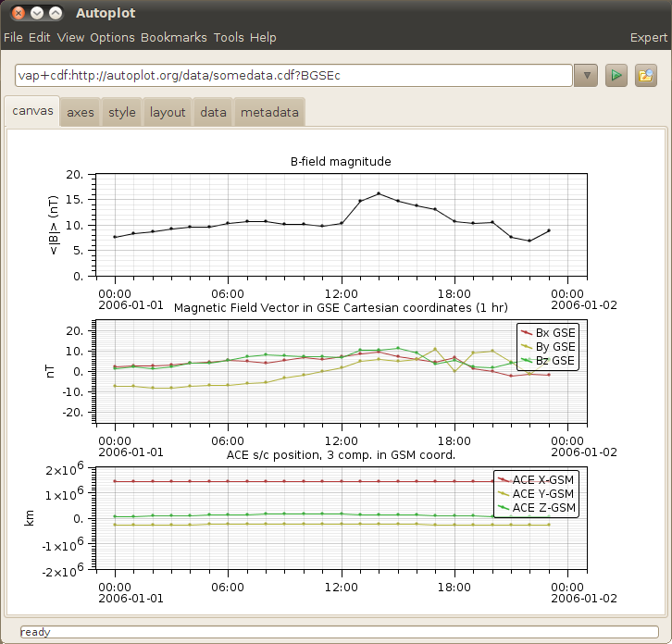The height and width of the screenshot is (644, 672).
Task: Select the canvas tab
Action: (32, 112)
